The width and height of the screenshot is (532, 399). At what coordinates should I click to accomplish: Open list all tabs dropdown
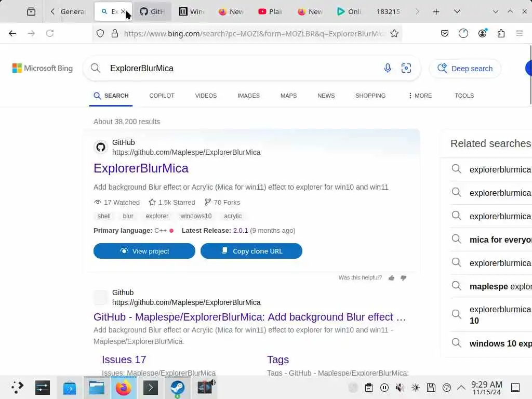457,11
